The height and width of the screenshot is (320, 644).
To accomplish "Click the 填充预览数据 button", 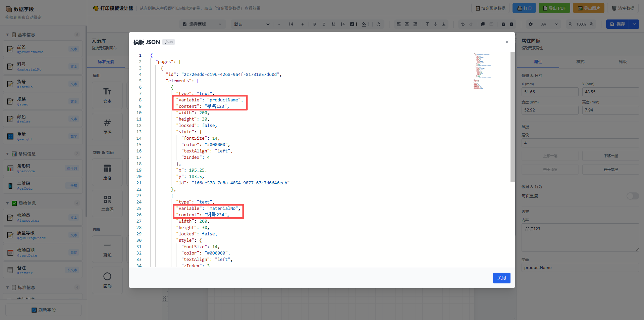I will [x=490, y=8].
